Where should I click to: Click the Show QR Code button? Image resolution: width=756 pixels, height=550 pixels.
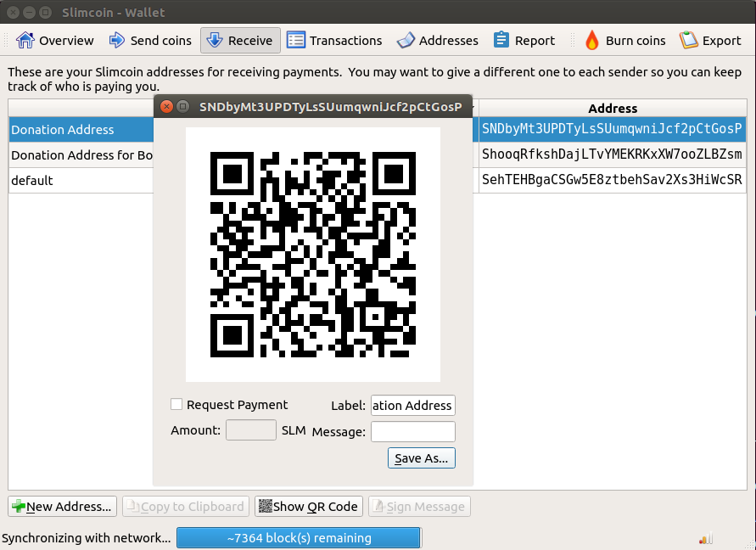click(309, 506)
